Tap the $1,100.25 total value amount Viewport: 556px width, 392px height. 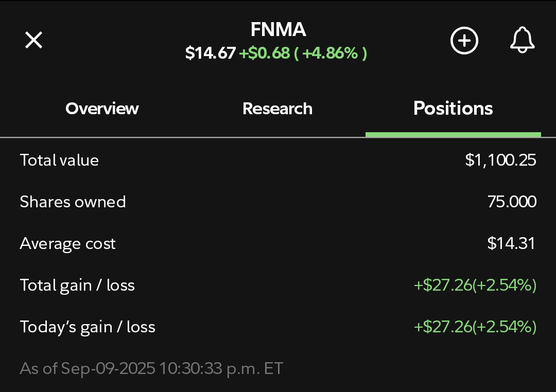coord(500,160)
